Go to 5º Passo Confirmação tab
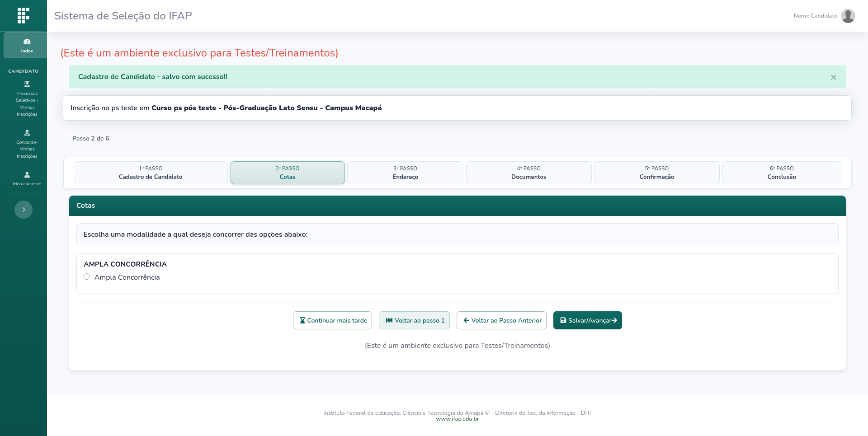This screenshot has height=436, width=868. (656, 173)
